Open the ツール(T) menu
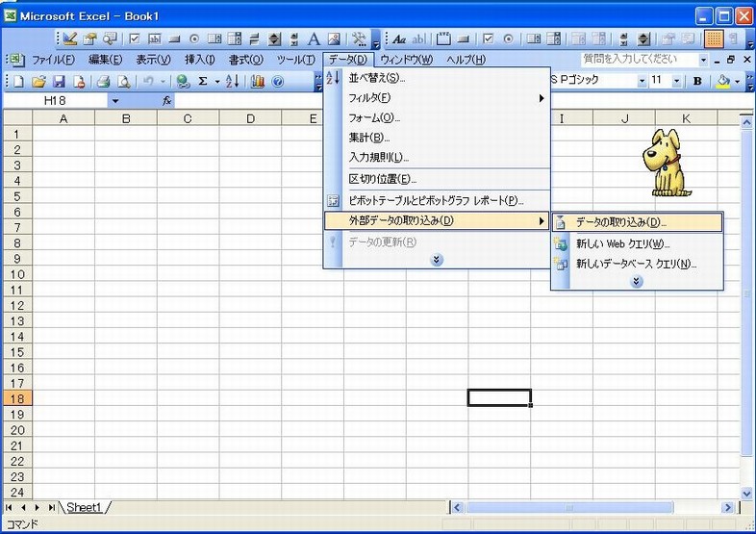This screenshot has width=756, height=534. tap(296, 60)
